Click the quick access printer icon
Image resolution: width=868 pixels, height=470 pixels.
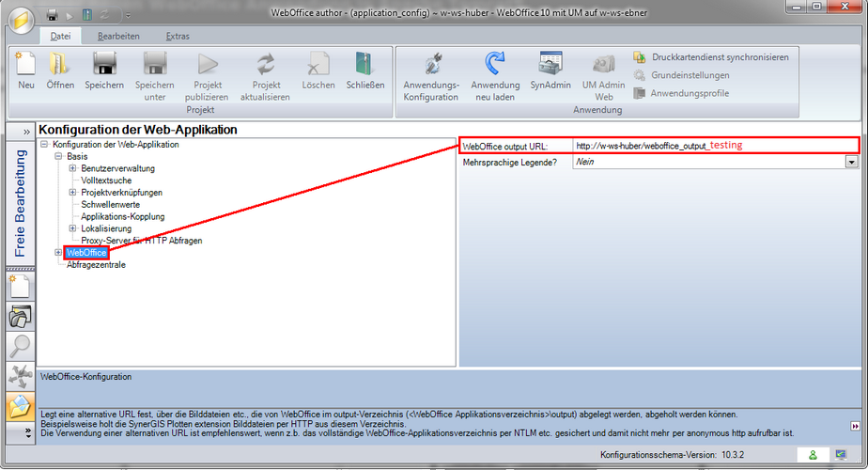pos(52,15)
